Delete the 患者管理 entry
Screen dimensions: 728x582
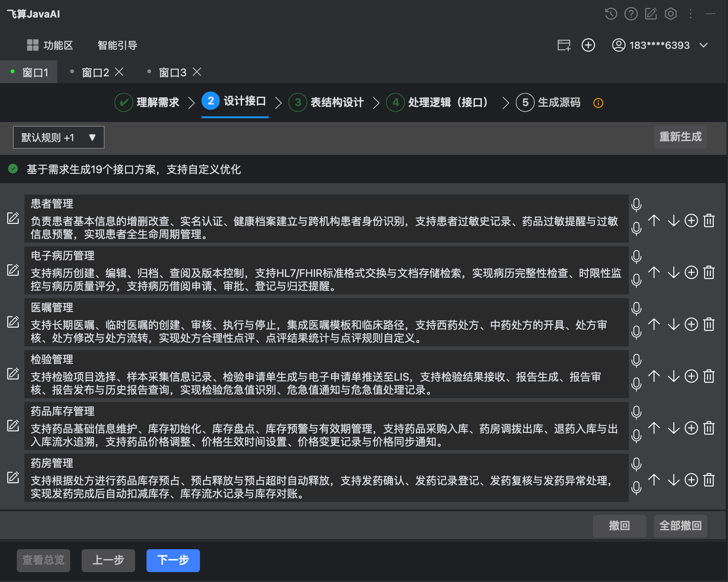[x=709, y=220]
